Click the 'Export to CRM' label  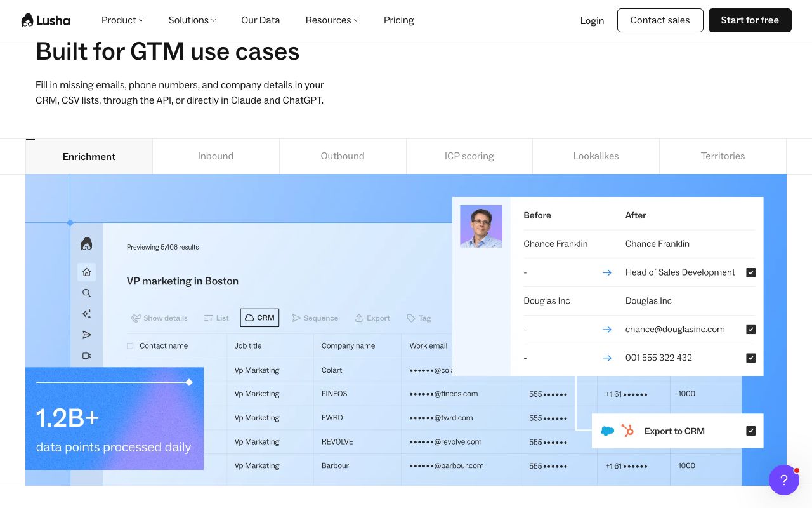tap(674, 431)
